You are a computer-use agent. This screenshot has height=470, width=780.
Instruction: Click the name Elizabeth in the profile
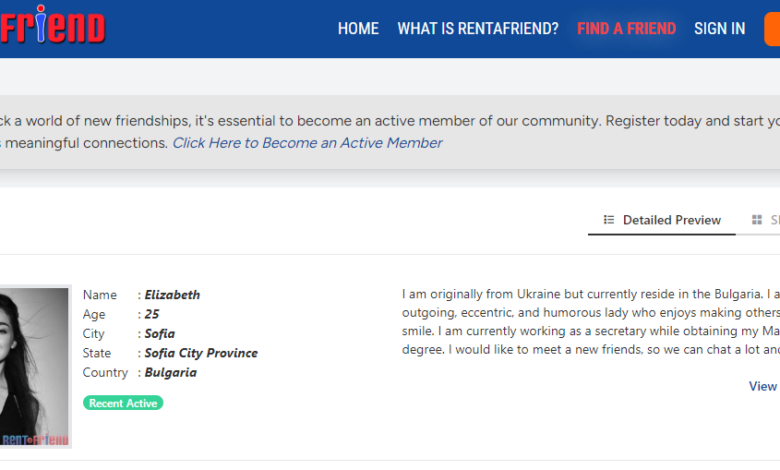[x=172, y=295]
